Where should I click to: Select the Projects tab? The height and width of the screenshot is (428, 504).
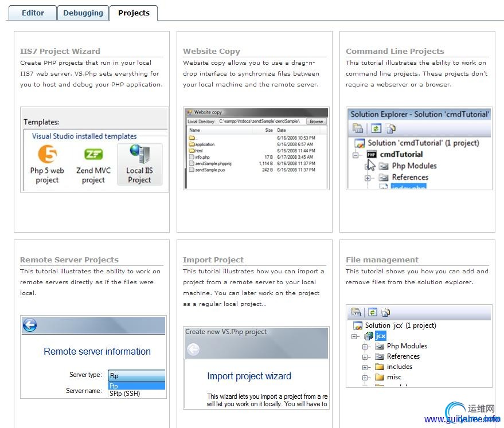point(134,13)
